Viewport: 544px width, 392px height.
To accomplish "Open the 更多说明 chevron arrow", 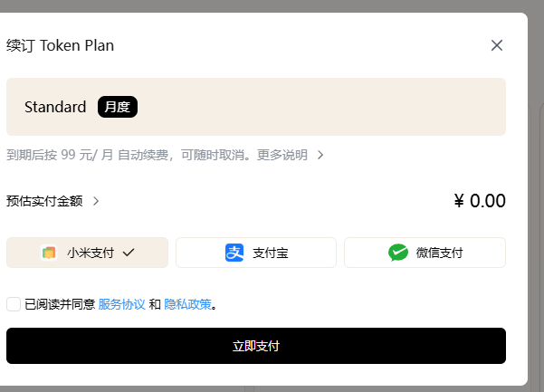I will 320,155.
